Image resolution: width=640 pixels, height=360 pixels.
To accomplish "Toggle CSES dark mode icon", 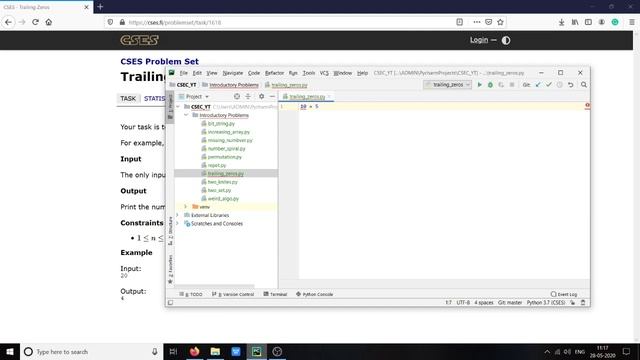I will pyautogui.click(x=506, y=40).
